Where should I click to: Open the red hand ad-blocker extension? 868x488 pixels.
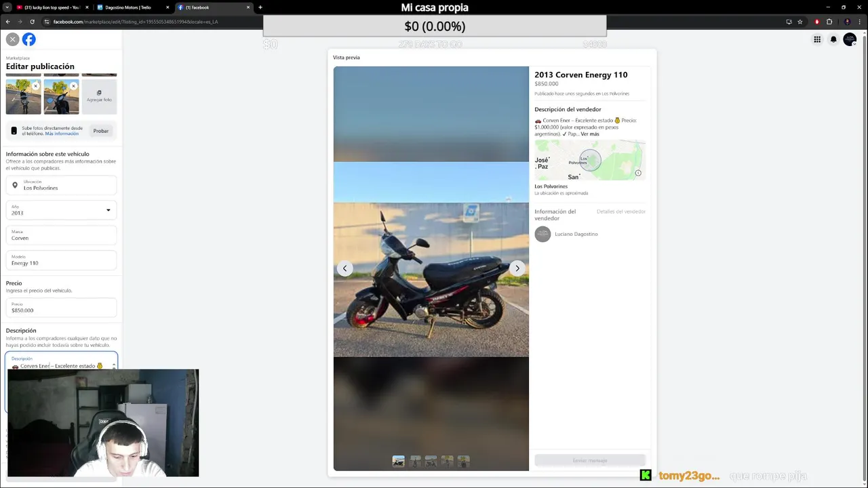pyautogui.click(x=816, y=22)
